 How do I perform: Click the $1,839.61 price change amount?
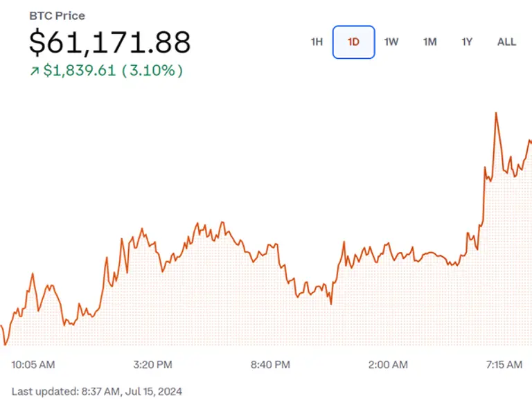pos(79,71)
